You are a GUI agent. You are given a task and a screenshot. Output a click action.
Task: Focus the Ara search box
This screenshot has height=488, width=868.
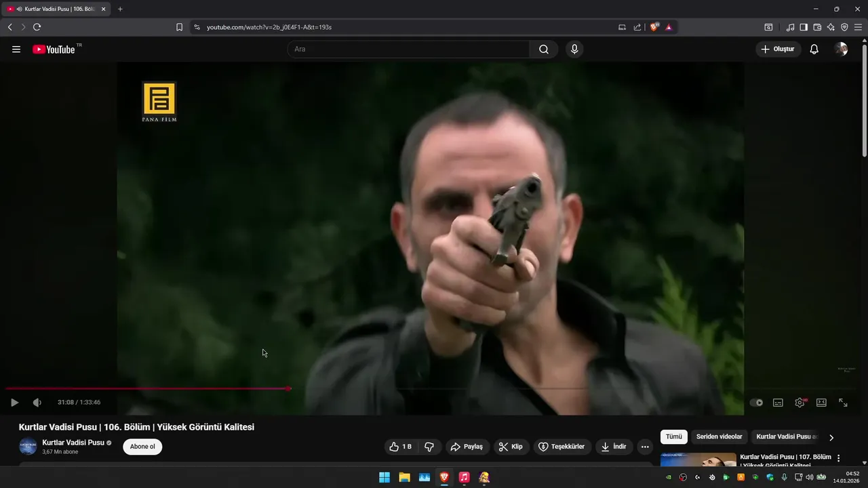click(409, 49)
